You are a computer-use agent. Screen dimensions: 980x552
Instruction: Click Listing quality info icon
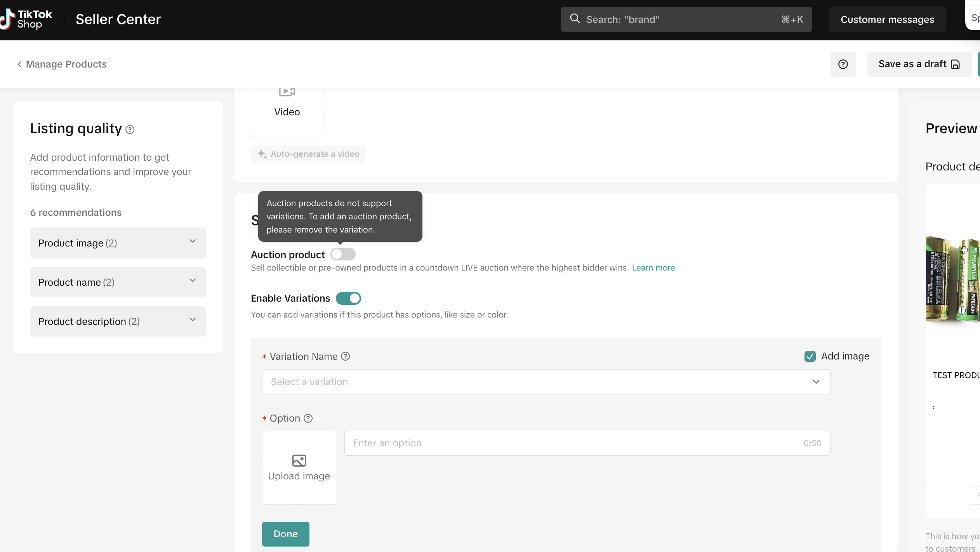130,130
